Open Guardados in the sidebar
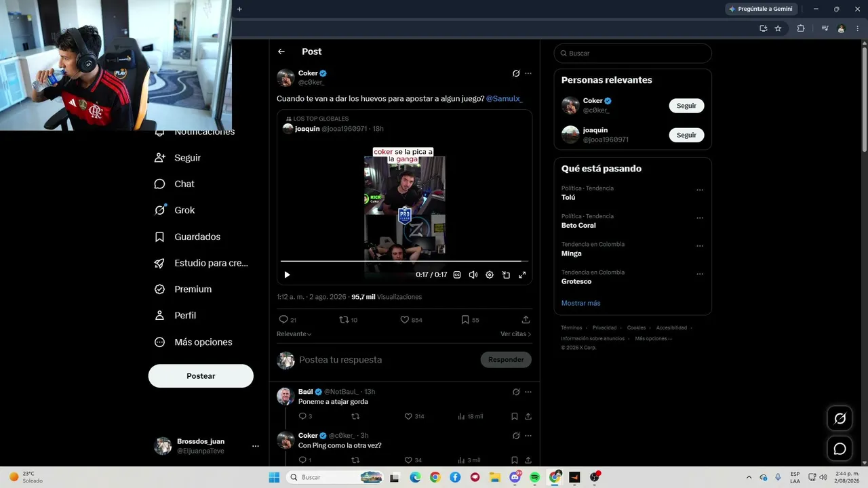The height and width of the screenshot is (488, 868). tap(187, 237)
